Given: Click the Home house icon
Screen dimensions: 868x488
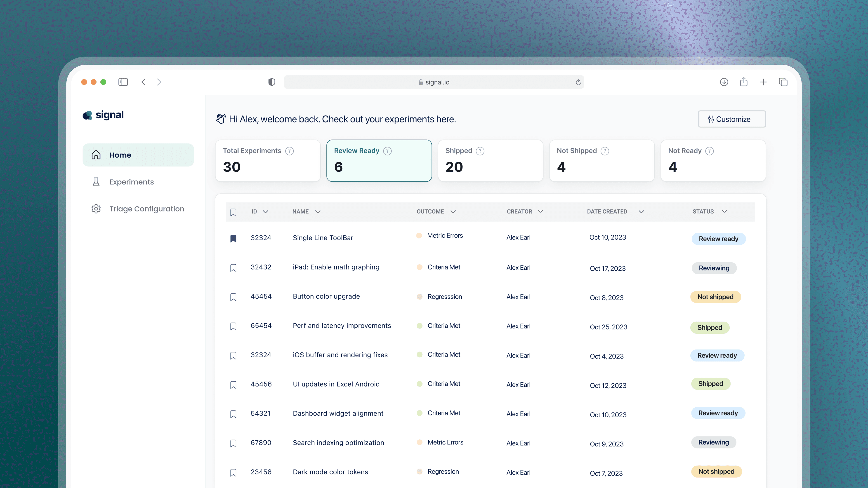Looking at the screenshot, I should (x=96, y=155).
